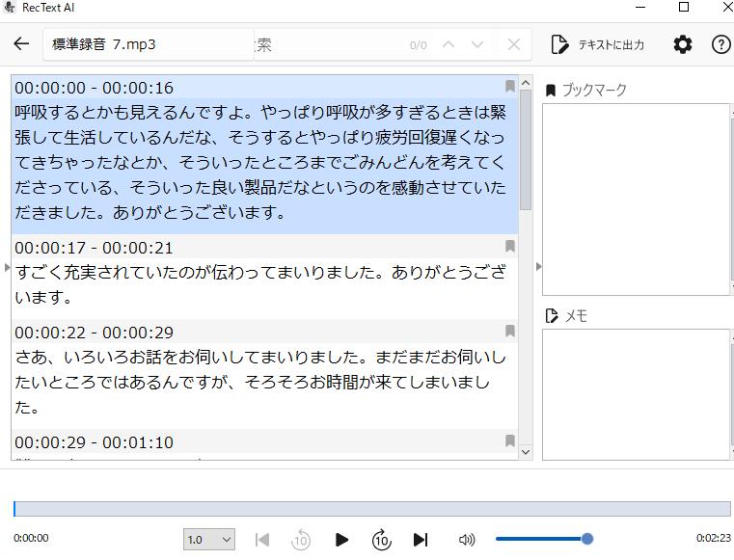Open the help question mark icon
734x560 pixels.
click(x=720, y=44)
